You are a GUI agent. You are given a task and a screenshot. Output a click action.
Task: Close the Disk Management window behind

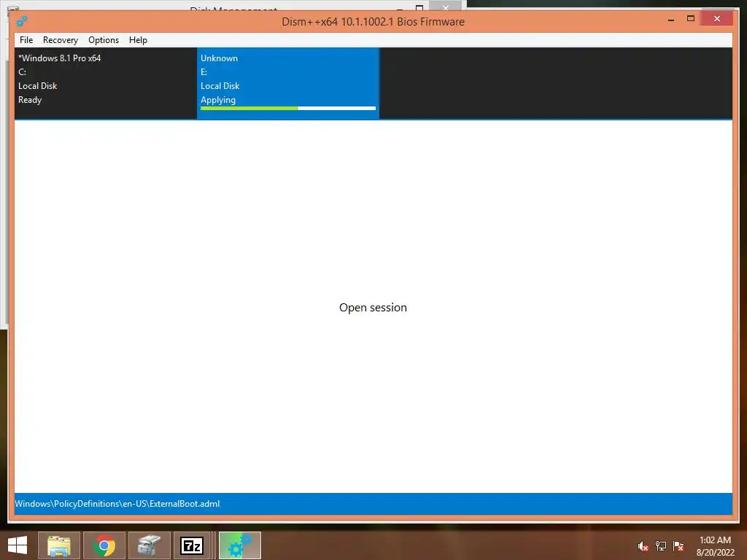coord(445,7)
